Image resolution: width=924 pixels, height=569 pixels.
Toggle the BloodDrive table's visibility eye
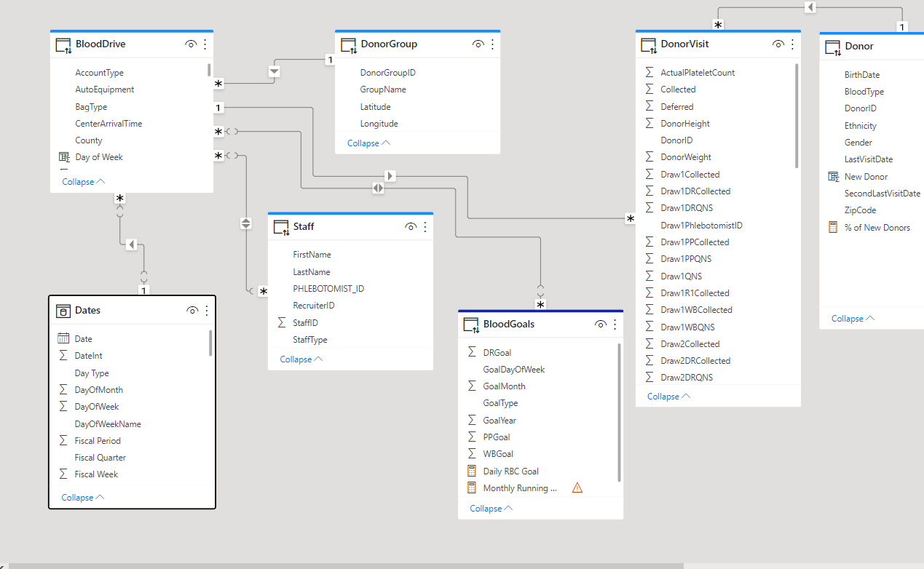click(191, 44)
